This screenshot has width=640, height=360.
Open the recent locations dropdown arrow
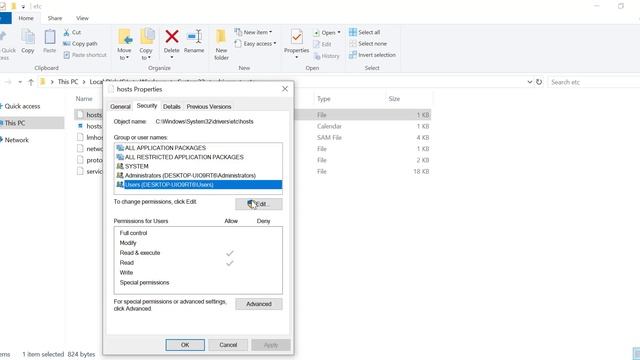[20, 82]
